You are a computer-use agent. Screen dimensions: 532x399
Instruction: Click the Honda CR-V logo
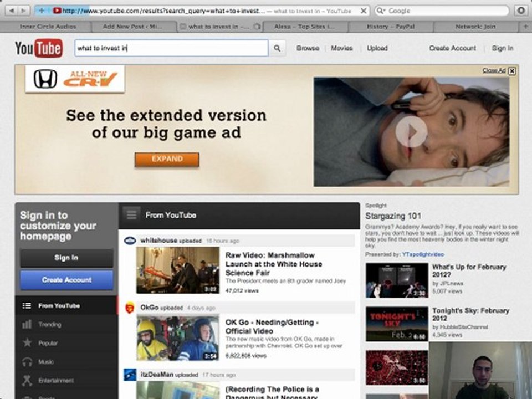click(x=75, y=79)
